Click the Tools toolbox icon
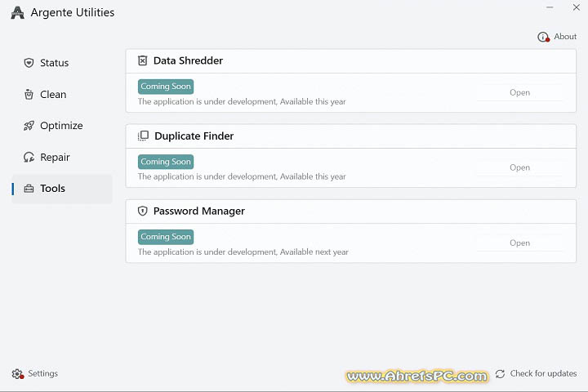Screen dimensions: 588x392 29,189
